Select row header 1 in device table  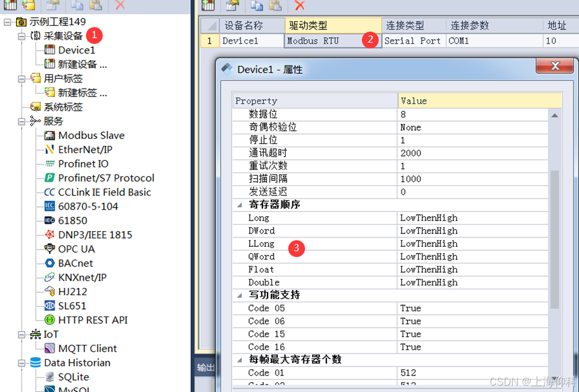pos(209,40)
